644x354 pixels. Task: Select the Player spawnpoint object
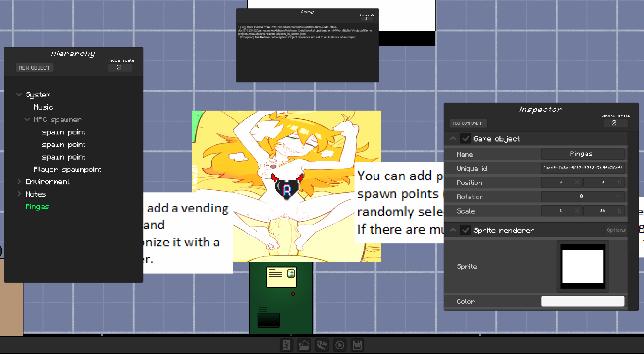(x=68, y=170)
